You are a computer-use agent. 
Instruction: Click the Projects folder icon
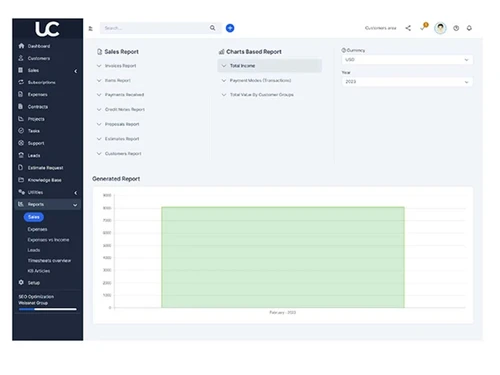coord(21,119)
